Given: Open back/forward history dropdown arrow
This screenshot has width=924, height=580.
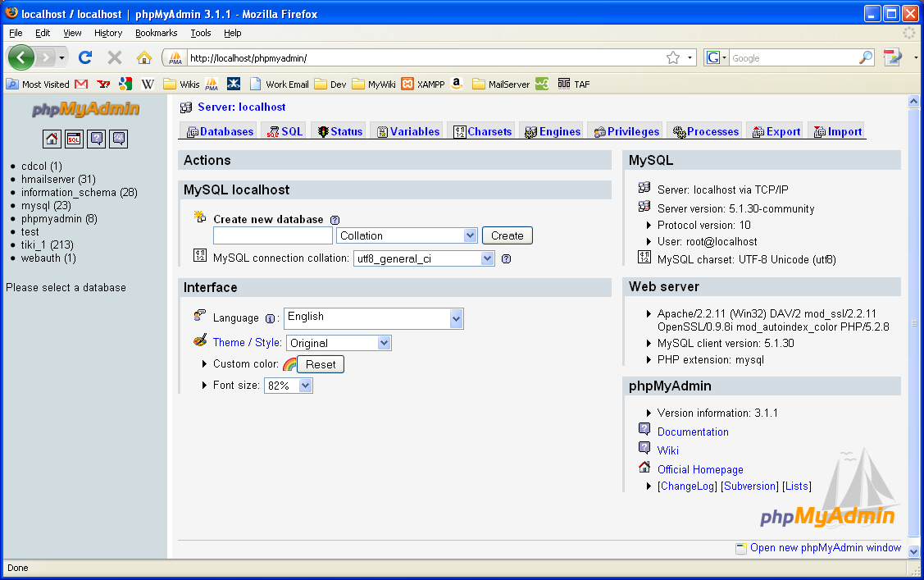Looking at the screenshot, I should pyautogui.click(x=61, y=57).
